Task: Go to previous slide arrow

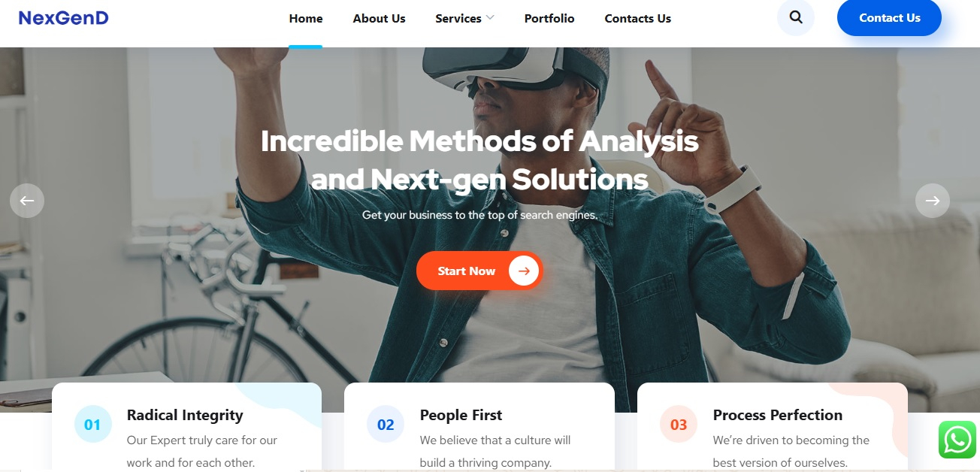Action: (27, 201)
